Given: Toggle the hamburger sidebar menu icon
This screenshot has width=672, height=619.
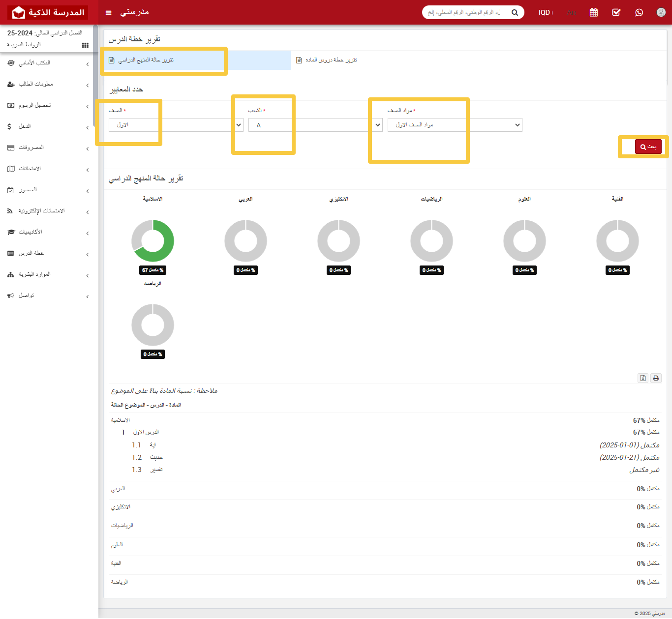Looking at the screenshot, I should click(109, 13).
